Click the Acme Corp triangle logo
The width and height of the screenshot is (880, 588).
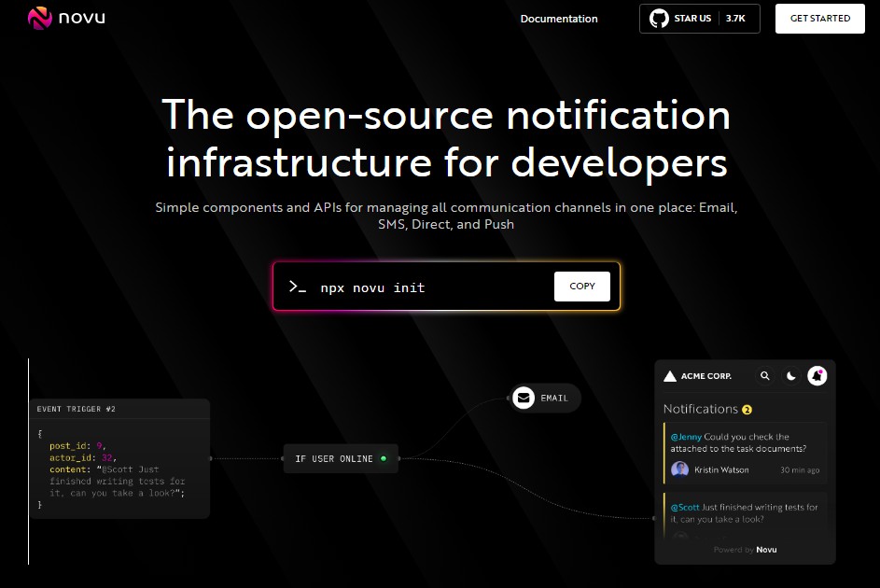coord(671,376)
